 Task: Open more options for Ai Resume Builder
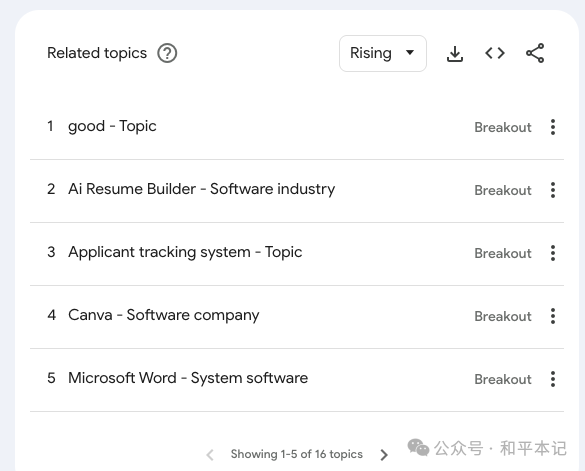(553, 190)
